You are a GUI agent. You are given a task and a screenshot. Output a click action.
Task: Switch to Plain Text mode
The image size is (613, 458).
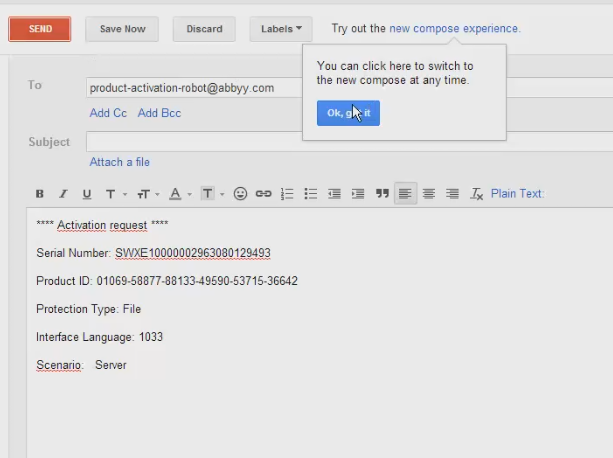point(517,194)
